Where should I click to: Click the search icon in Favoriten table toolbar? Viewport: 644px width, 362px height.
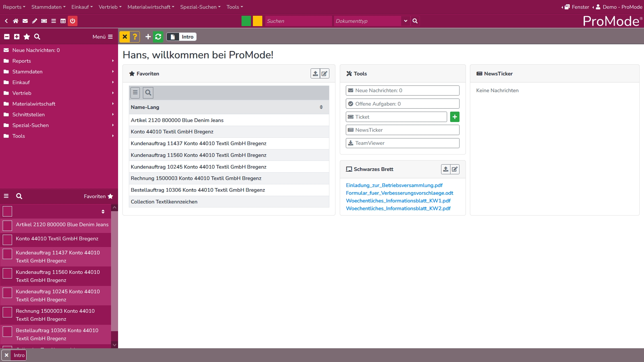(148, 93)
